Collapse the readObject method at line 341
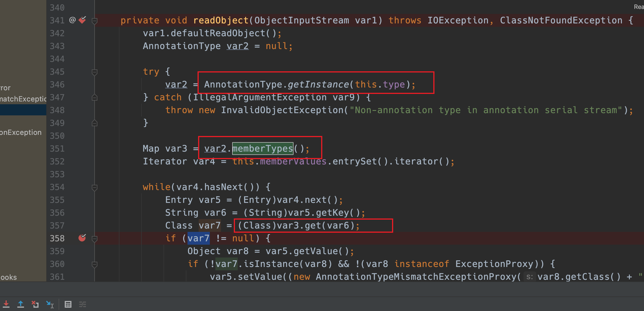 pyautogui.click(x=95, y=21)
